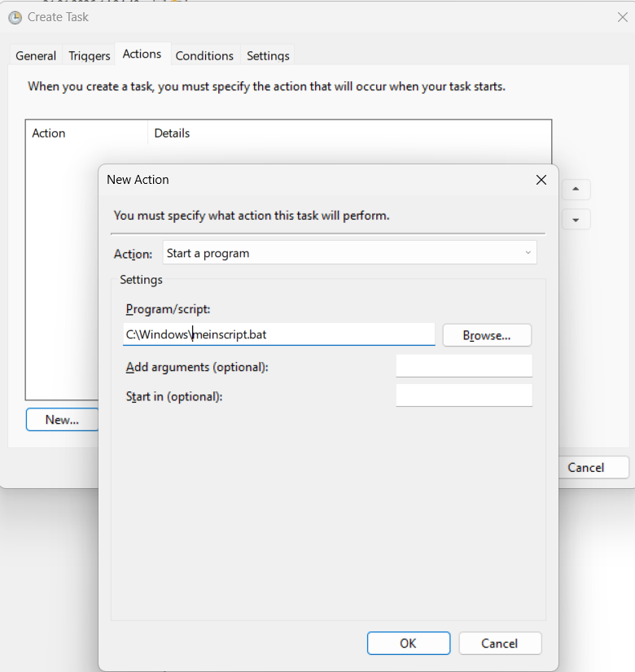Viewport: 635px width, 672px height.
Task: Close the Create Task window
Action: pyautogui.click(x=622, y=17)
